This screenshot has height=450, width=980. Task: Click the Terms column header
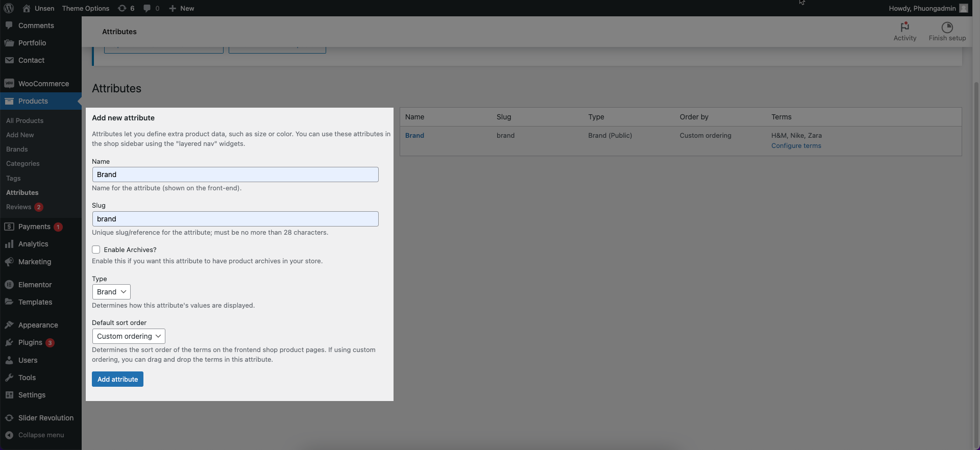tap(781, 117)
